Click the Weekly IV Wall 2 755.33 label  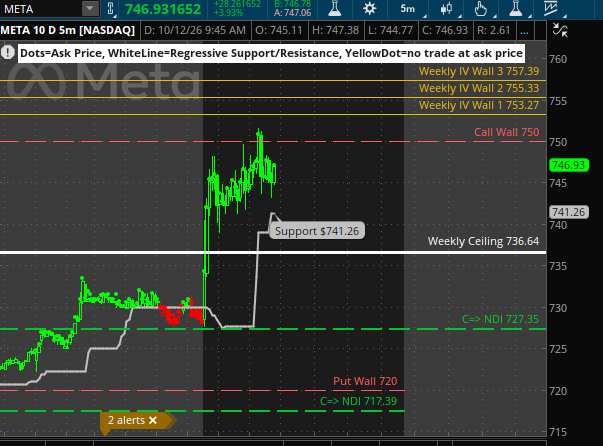[x=479, y=88]
